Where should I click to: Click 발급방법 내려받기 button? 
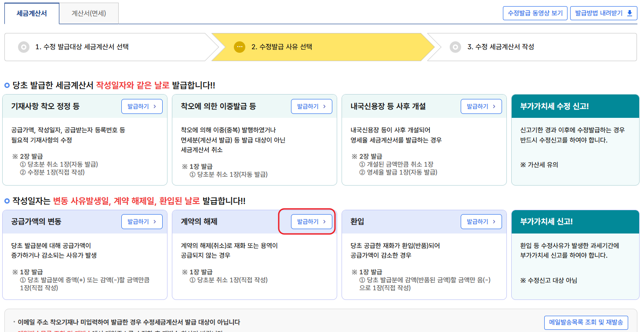[603, 13]
